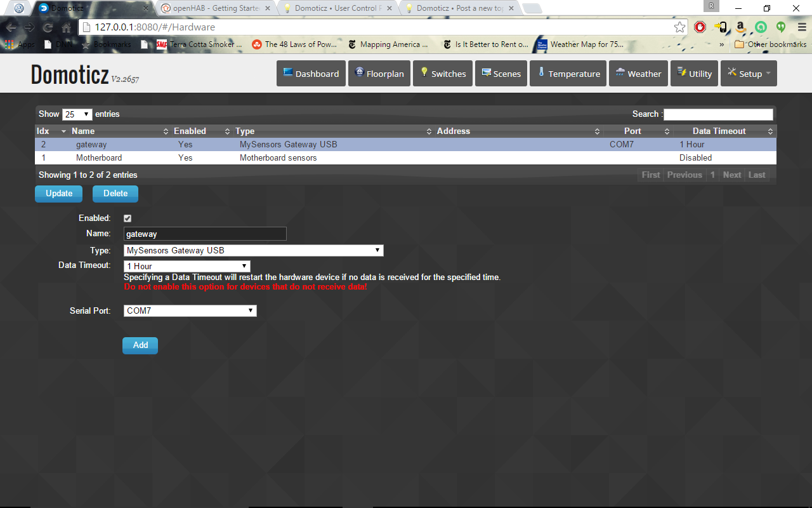
Task: Click the red stop-sign extension icon
Action: coord(700,27)
